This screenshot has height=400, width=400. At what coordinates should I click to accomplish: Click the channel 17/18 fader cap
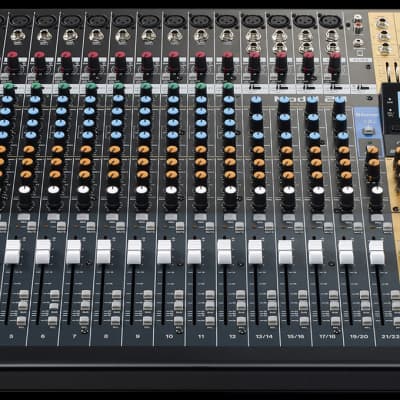[x=315, y=252]
